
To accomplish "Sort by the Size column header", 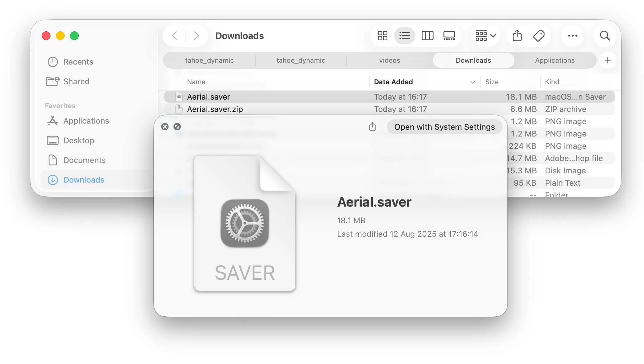I will tap(492, 82).
